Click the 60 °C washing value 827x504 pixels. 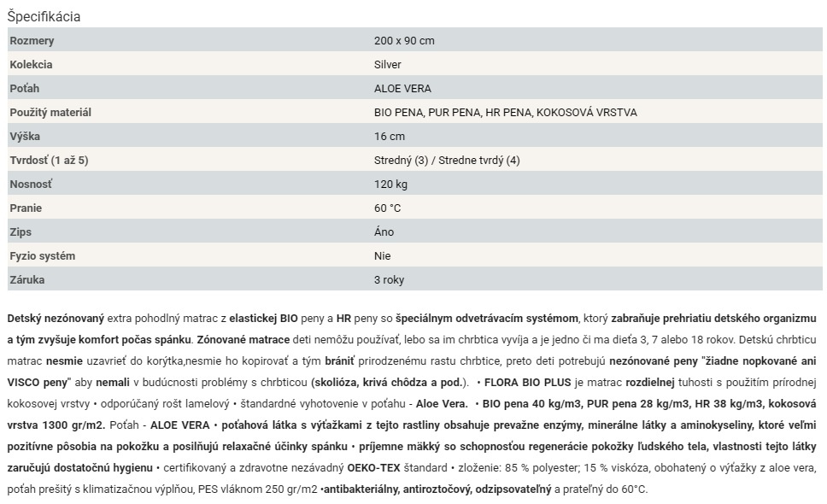point(387,208)
